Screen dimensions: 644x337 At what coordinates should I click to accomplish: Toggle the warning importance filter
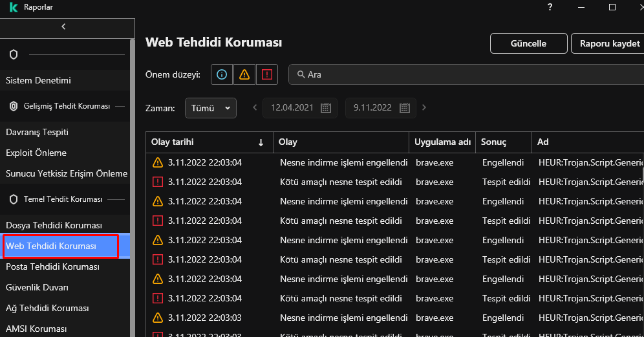(244, 74)
